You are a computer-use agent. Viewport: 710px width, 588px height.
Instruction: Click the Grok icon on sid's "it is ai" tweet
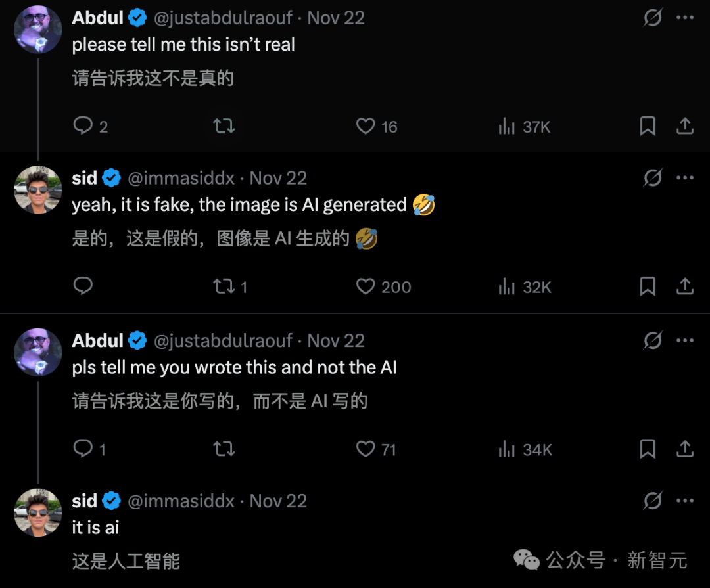click(652, 501)
